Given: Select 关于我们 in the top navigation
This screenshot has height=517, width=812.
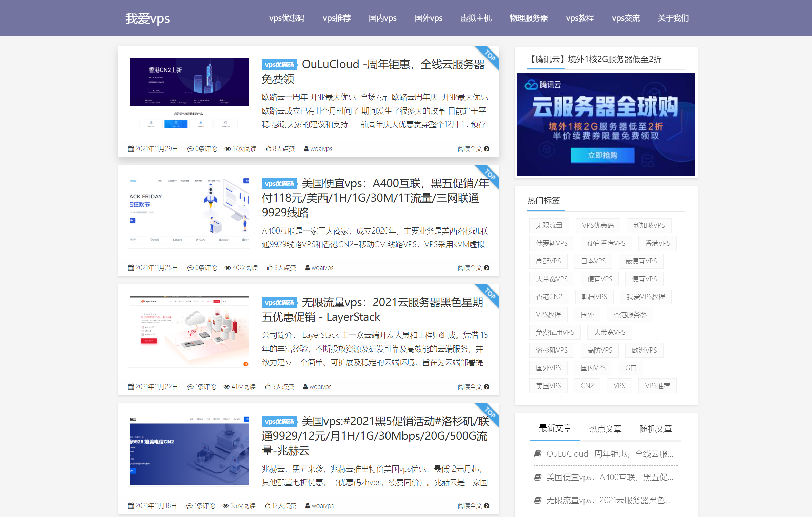Looking at the screenshot, I should tap(673, 18).
